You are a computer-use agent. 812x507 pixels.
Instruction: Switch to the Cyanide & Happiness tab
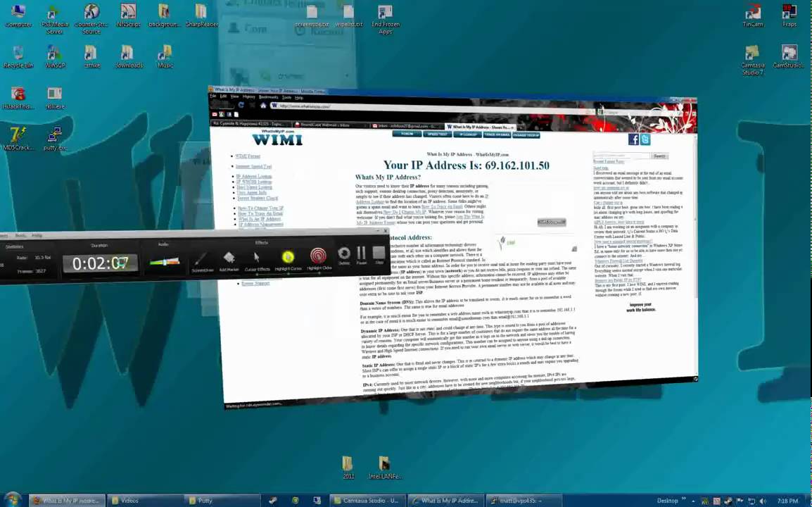coord(250,123)
